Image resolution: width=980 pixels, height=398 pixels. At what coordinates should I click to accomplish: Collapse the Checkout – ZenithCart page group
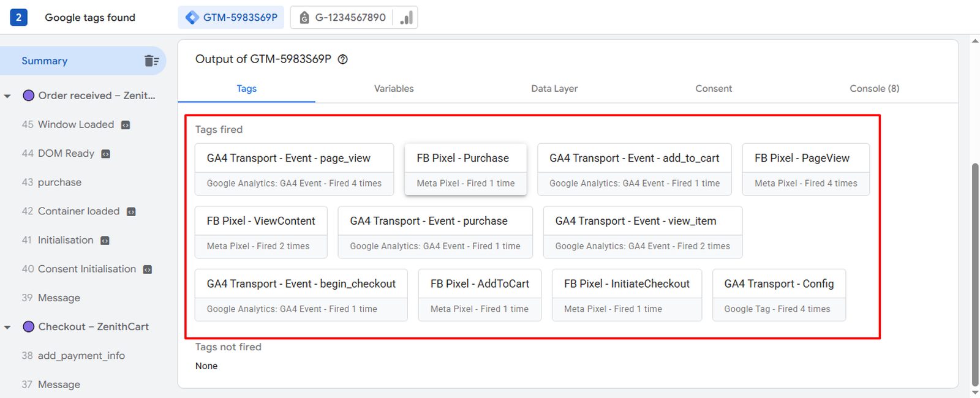[7, 327]
